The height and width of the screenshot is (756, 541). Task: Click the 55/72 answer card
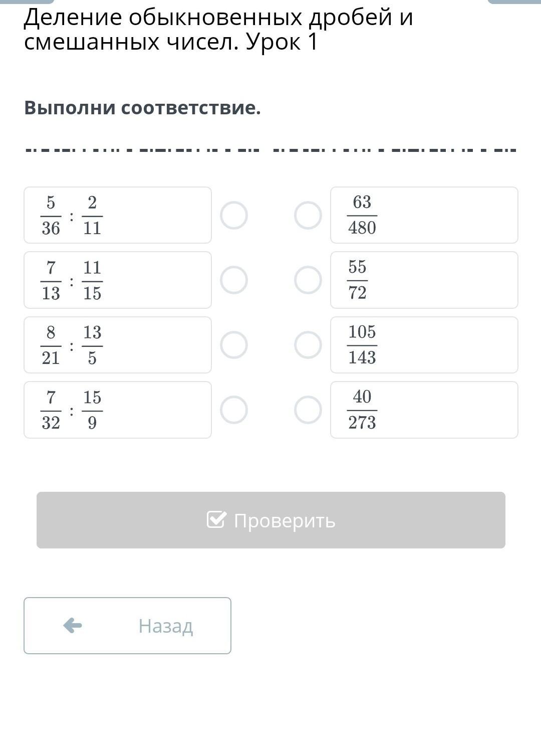tap(424, 280)
